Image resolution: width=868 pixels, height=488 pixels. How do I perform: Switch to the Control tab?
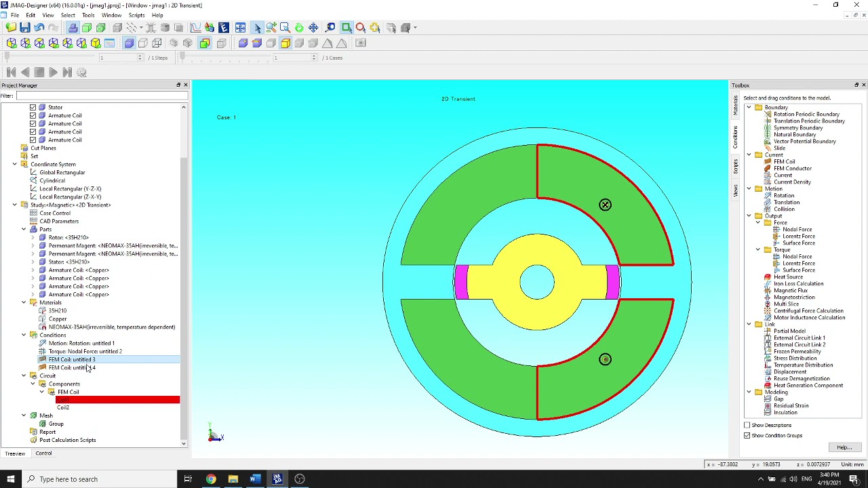click(43, 453)
